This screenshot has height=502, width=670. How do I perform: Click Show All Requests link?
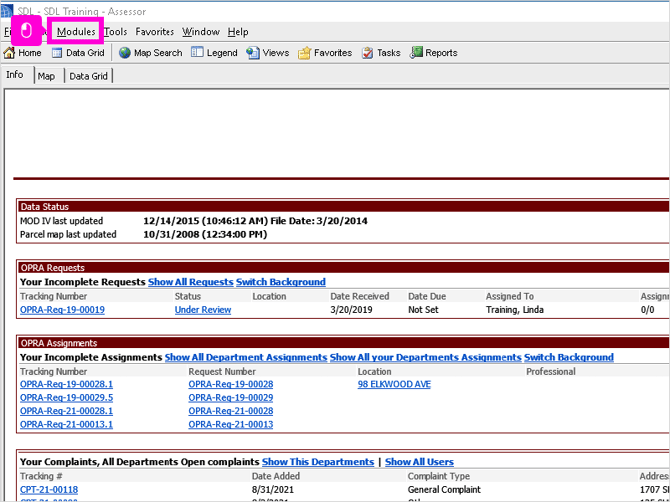(x=191, y=282)
